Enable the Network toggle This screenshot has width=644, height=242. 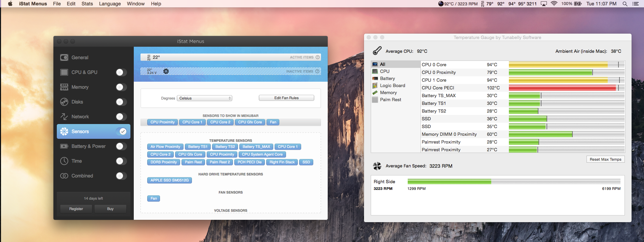pyautogui.click(x=121, y=117)
